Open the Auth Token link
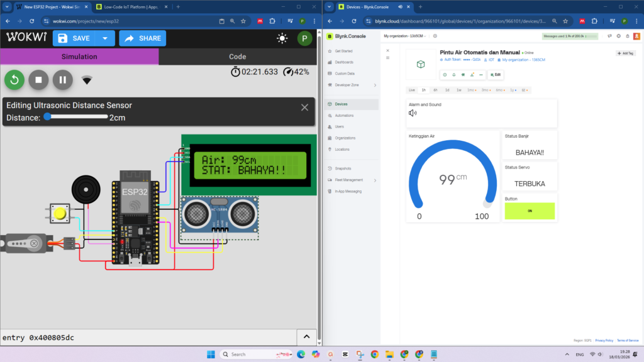This screenshot has height=362, width=644. pos(460,60)
